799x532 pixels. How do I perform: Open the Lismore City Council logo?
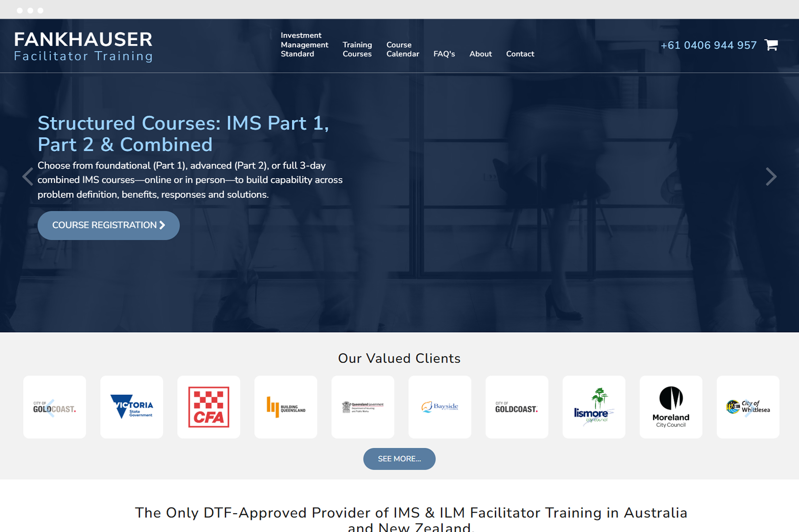pos(593,407)
